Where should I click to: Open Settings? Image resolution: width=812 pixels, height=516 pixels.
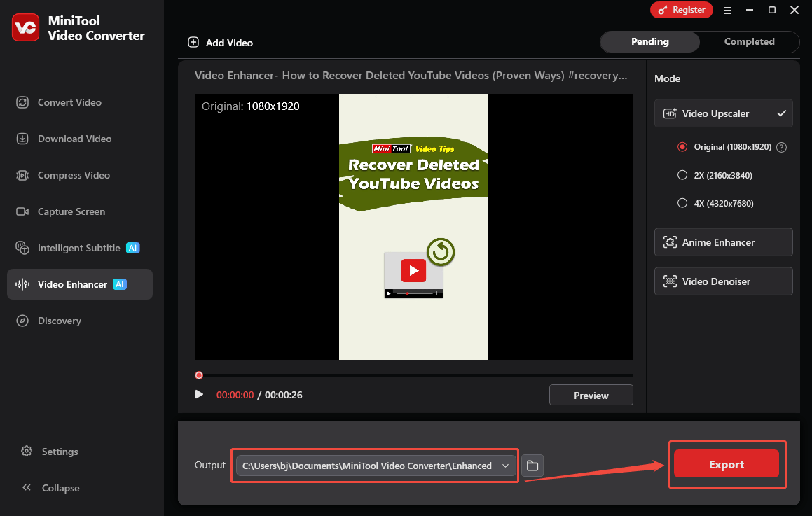pyautogui.click(x=50, y=452)
